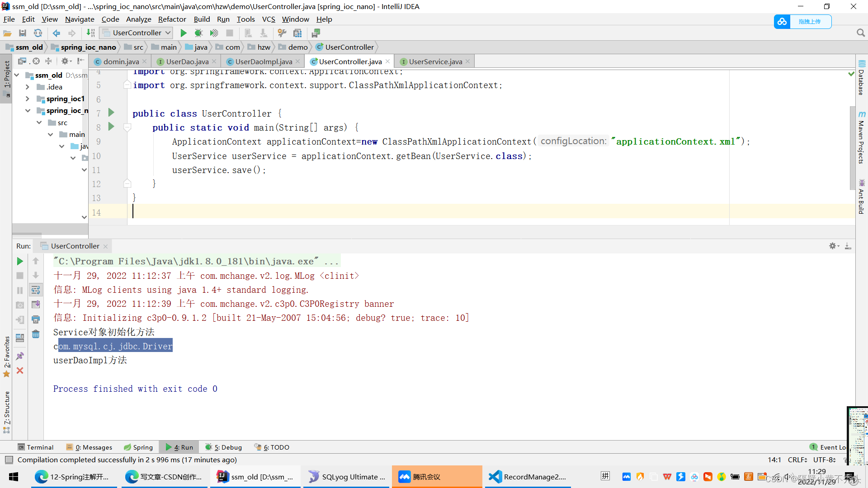The image size is (868, 488).
Task: Click the green Run button in toolbar
Action: [x=184, y=33]
